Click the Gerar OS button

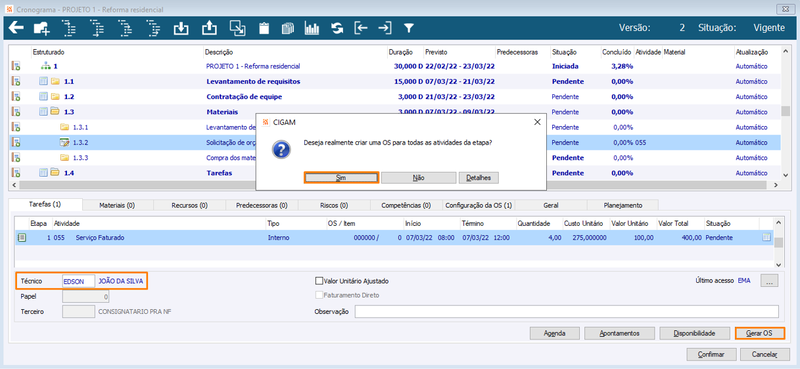click(759, 333)
